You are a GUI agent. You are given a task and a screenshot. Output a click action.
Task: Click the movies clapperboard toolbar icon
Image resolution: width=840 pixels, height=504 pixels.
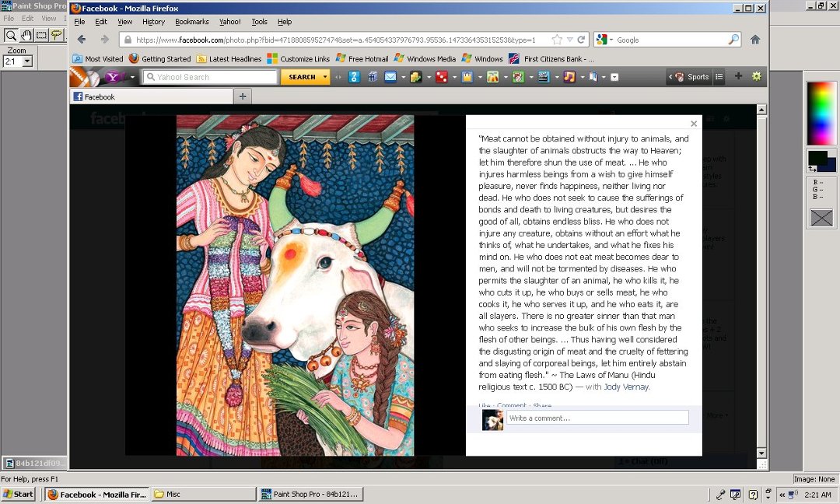544,77
